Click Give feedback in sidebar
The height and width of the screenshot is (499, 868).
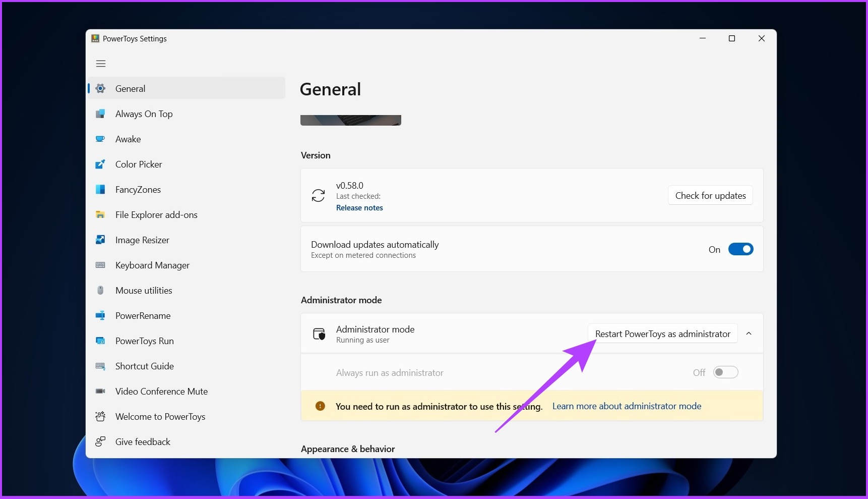(x=187, y=441)
